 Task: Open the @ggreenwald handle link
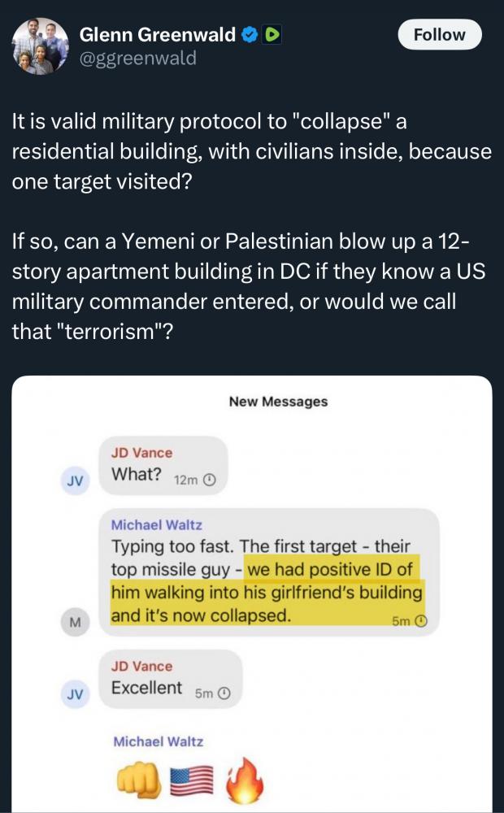137,58
